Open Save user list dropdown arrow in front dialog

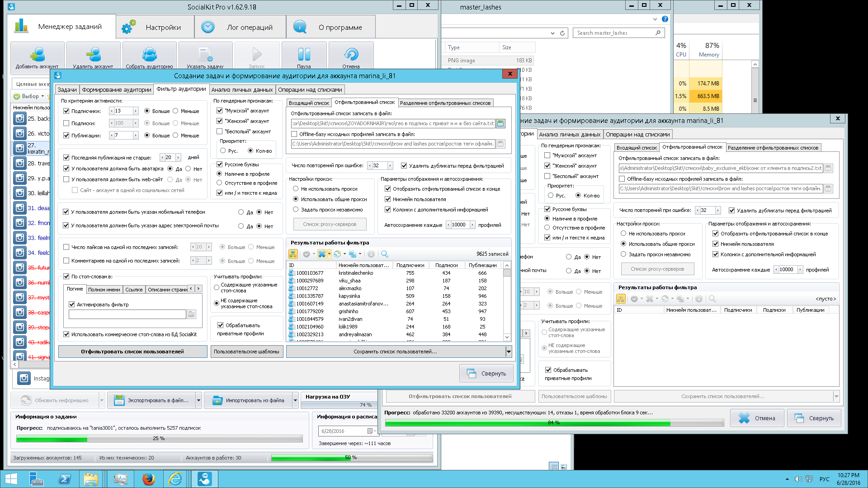(509, 352)
